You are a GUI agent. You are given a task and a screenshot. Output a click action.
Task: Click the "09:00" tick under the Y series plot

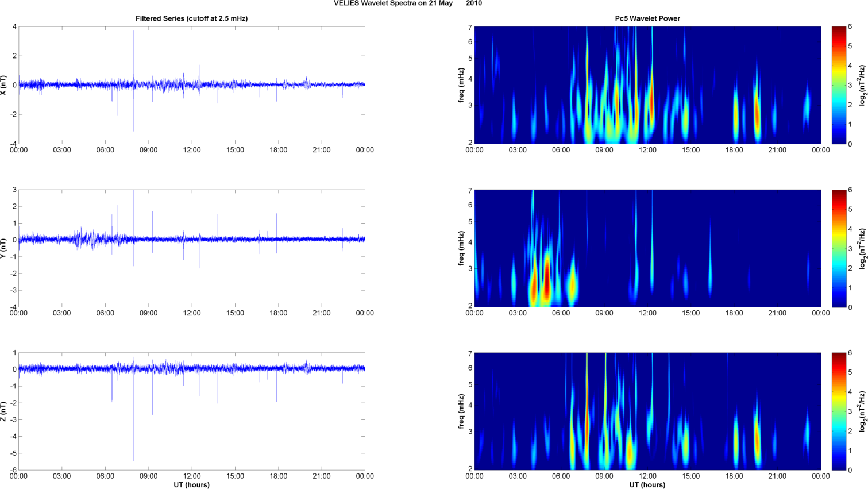148,313
